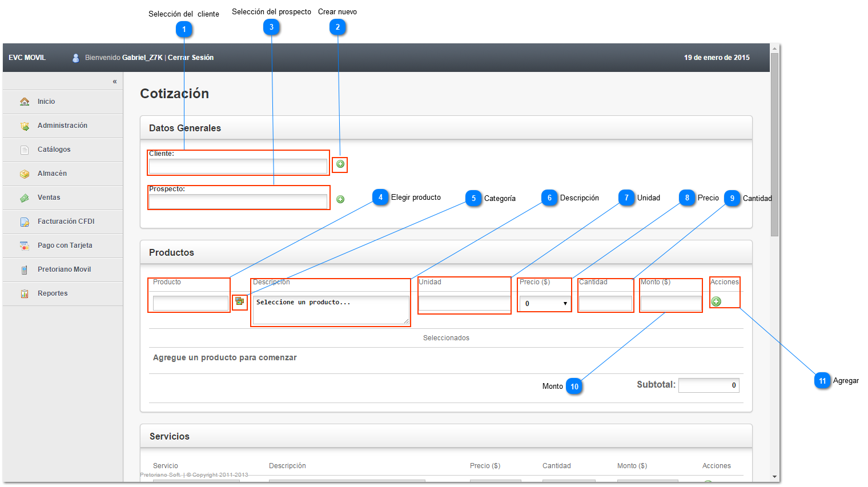Focus the Unidad input field
This screenshot has height=487, width=868.
point(464,303)
